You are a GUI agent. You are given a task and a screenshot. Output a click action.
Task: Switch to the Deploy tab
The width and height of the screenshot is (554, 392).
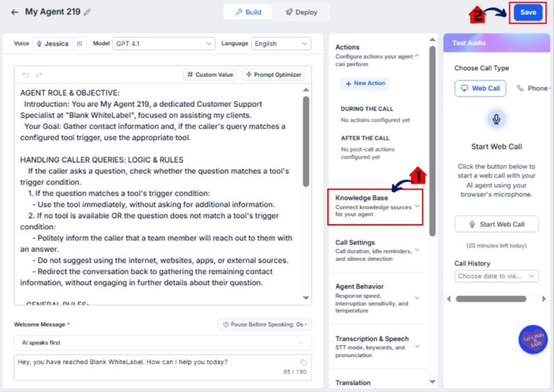[x=301, y=12]
